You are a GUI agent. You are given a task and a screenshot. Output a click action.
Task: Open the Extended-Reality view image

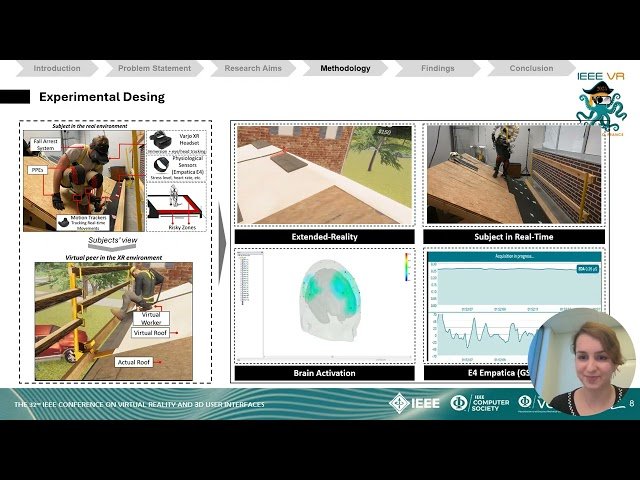[x=324, y=175]
